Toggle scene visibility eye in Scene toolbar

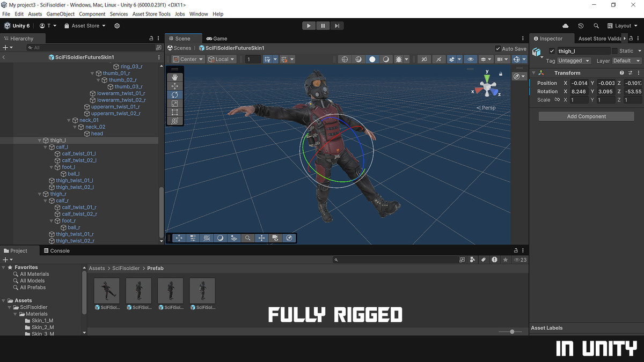pos(470,60)
